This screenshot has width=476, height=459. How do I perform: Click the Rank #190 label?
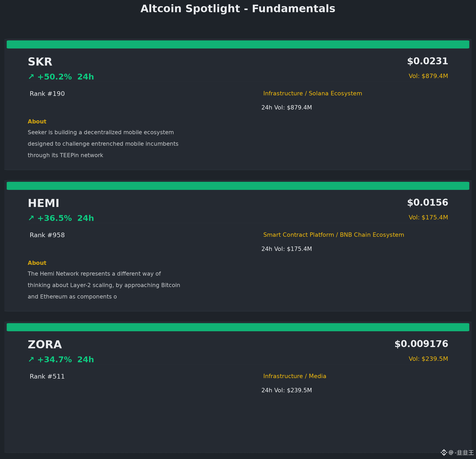click(x=47, y=94)
